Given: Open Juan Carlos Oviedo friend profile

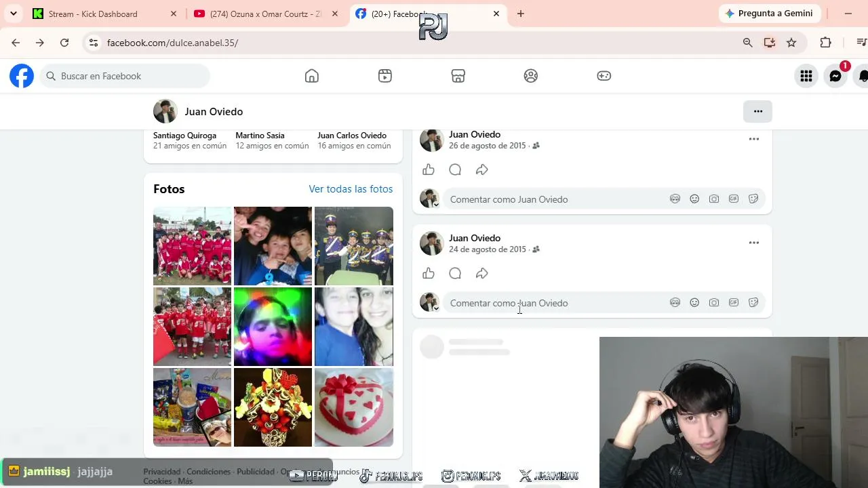Looking at the screenshot, I should [x=352, y=136].
